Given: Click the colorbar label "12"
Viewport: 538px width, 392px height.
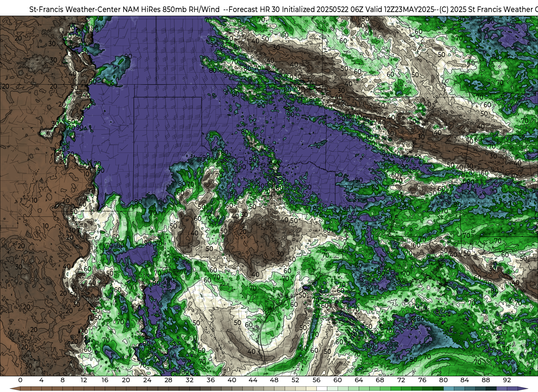Looking at the screenshot, I should (84, 380).
